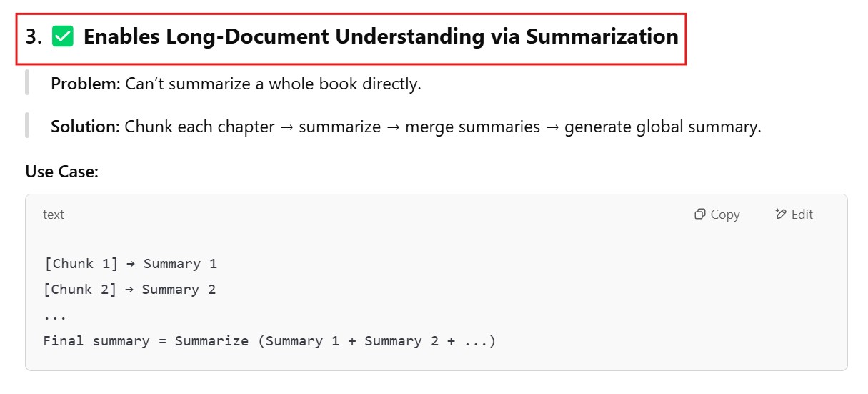Click the quote bar beside the Solution line

[x=27, y=125]
